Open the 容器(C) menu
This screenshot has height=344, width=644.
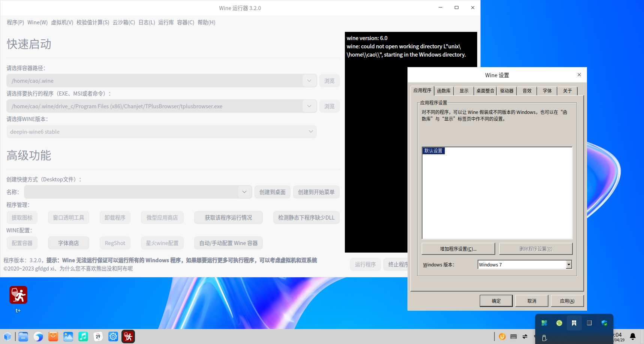click(x=186, y=22)
